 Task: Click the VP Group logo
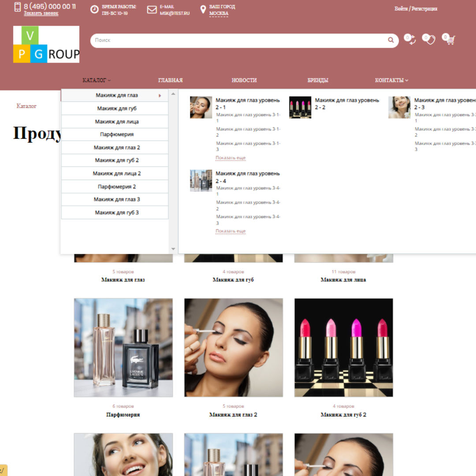pos(46,44)
